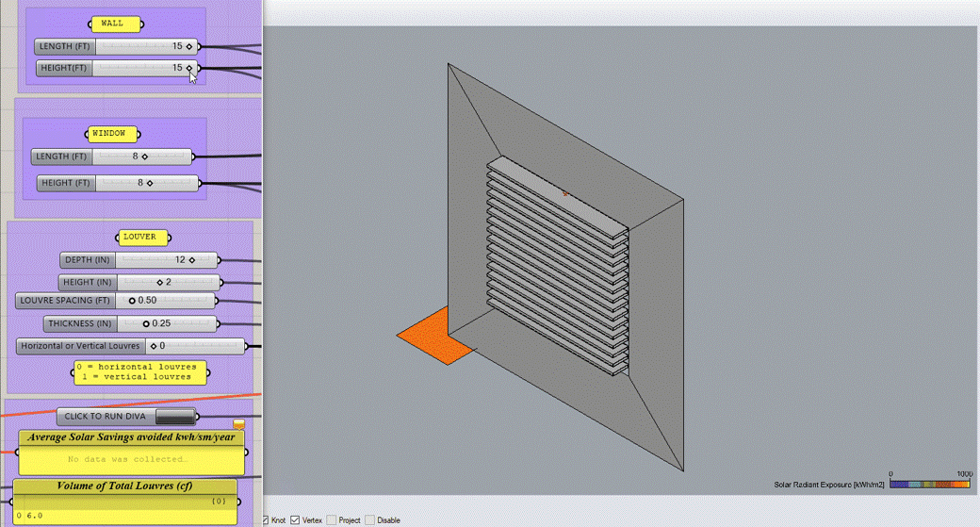Click the "No data was collected" text
Viewport: 980px width, 527px height.
pos(127,459)
